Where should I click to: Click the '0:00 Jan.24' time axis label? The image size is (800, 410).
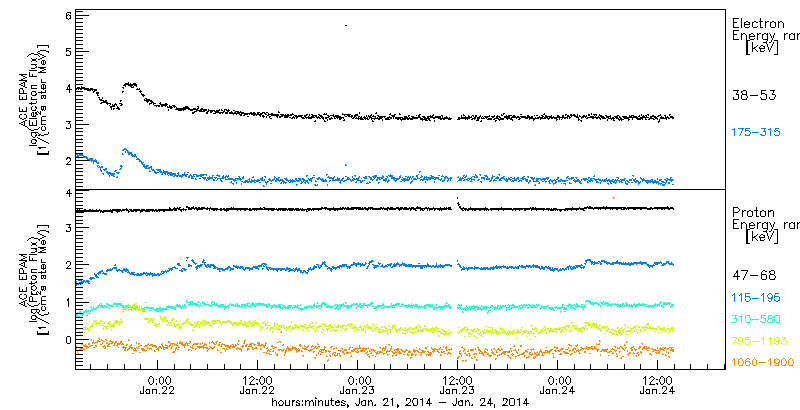tap(558, 386)
